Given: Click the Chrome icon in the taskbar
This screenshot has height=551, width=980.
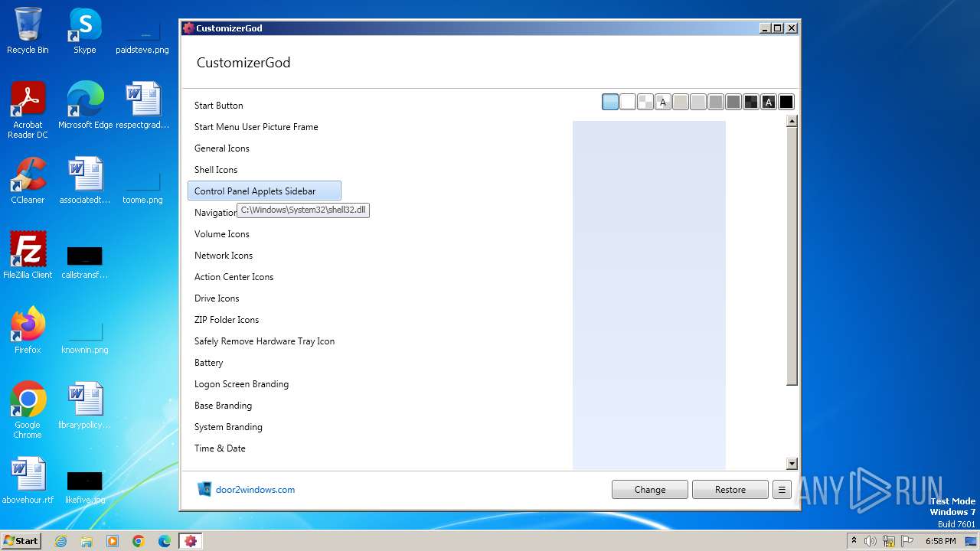Looking at the screenshot, I should [x=139, y=541].
